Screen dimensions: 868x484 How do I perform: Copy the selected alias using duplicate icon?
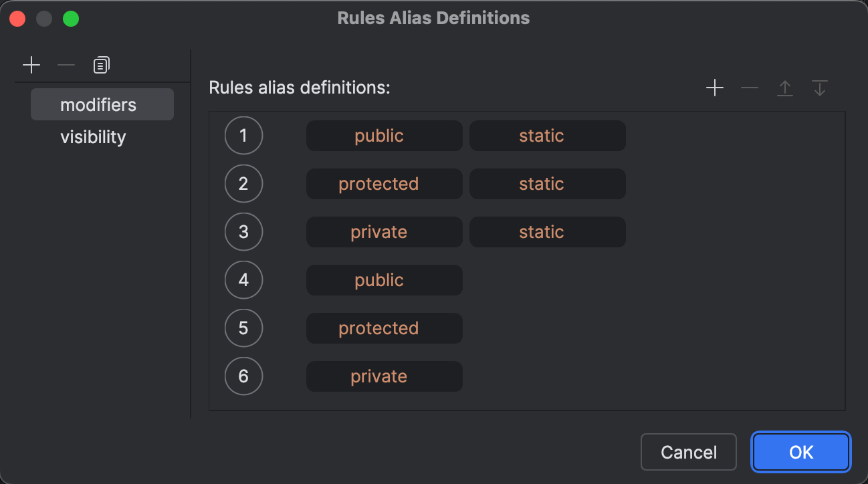102,65
